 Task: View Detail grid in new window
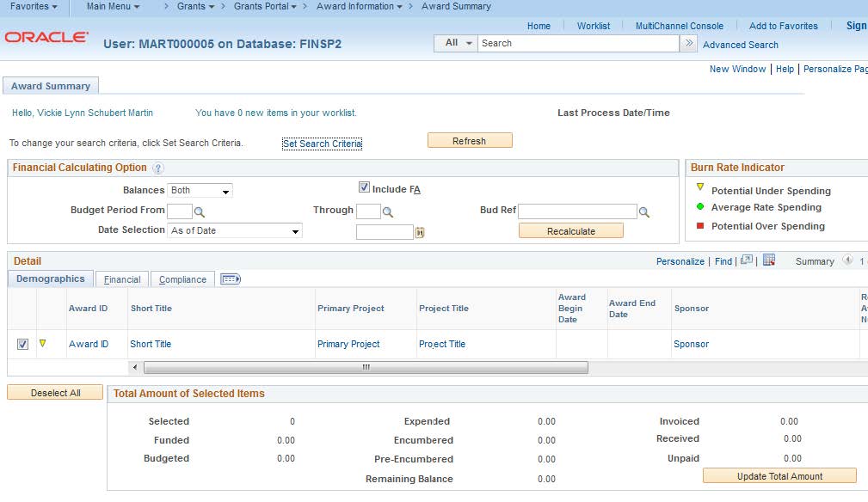point(747,260)
